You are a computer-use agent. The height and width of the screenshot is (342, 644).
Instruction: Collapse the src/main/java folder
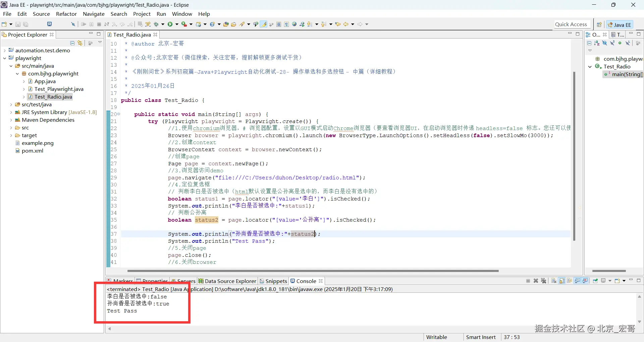11,66
